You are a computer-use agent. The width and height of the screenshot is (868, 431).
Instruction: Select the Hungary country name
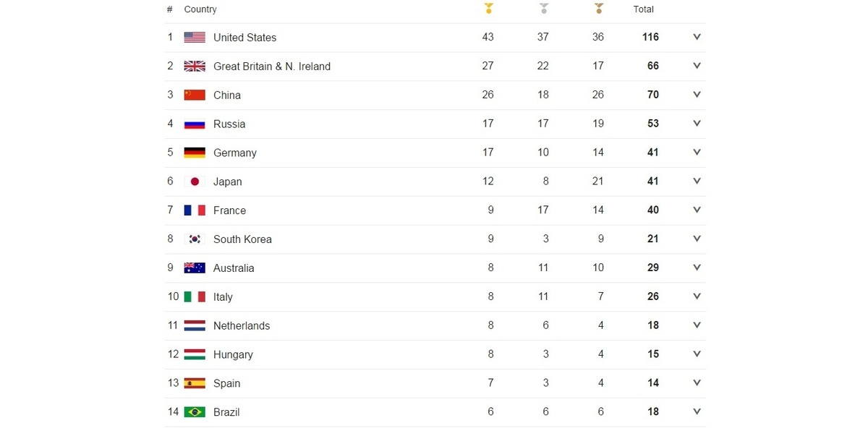pos(233,355)
